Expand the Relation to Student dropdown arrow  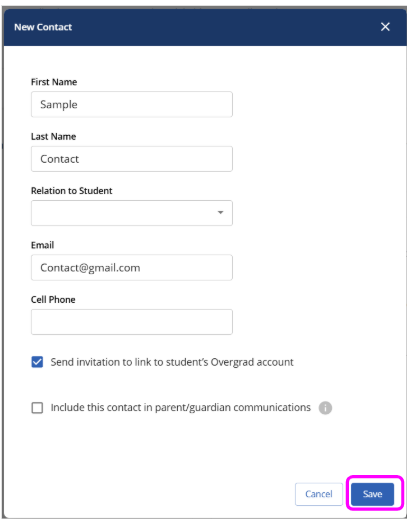click(220, 212)
